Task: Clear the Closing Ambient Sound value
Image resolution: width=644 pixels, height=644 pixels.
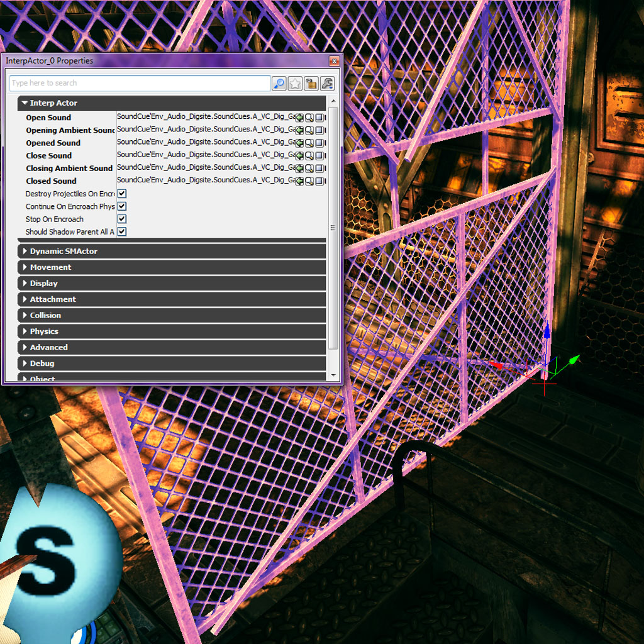Action: (x=319, y=169)
